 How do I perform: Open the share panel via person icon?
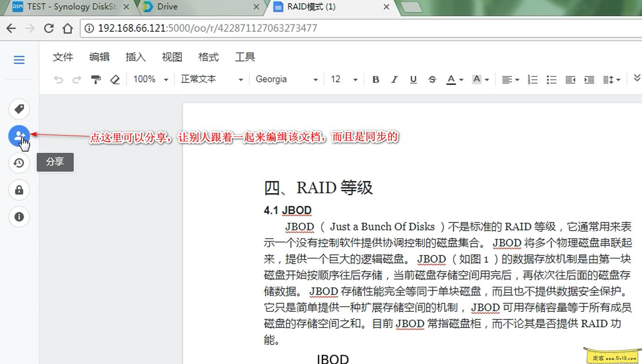19,136
